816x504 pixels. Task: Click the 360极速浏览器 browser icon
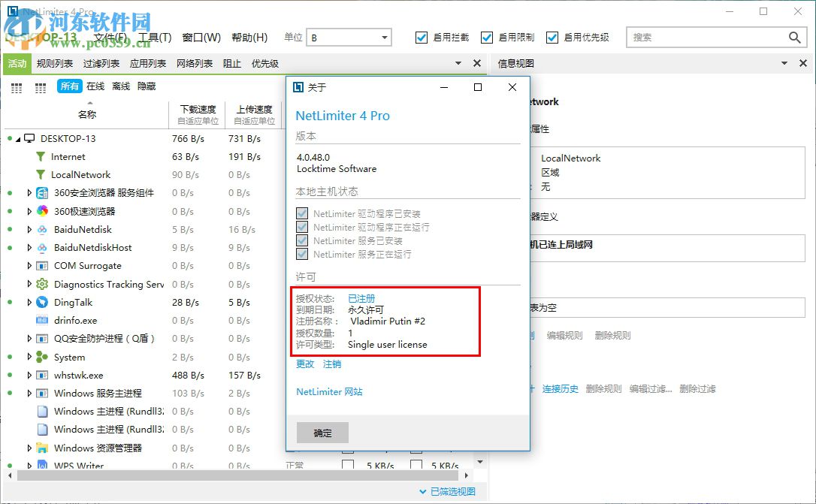point(41,211)
